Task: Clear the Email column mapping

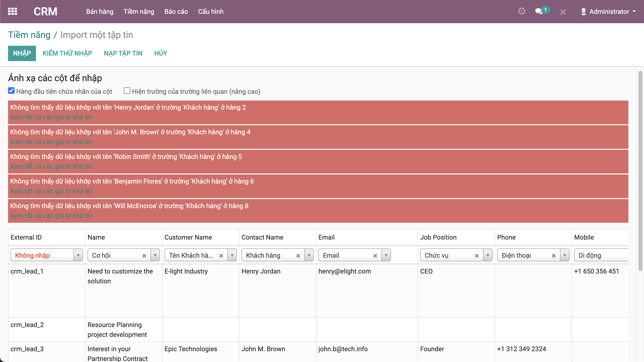Action: (x=375, y=256)
